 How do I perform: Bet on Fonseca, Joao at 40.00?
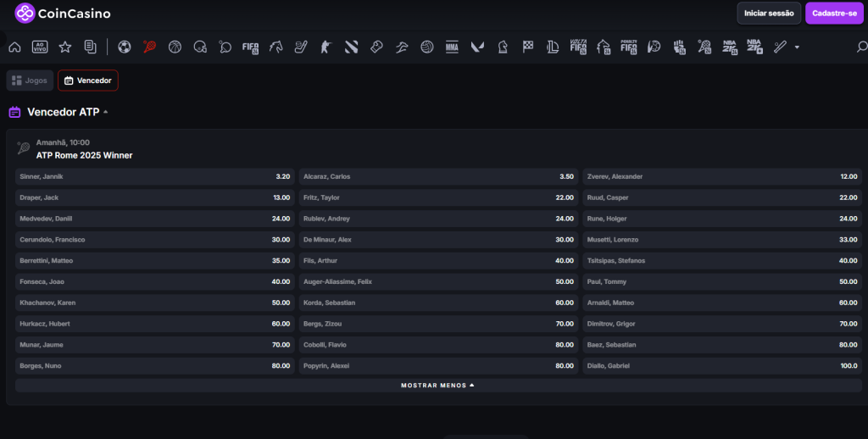[x=155, y=281]
